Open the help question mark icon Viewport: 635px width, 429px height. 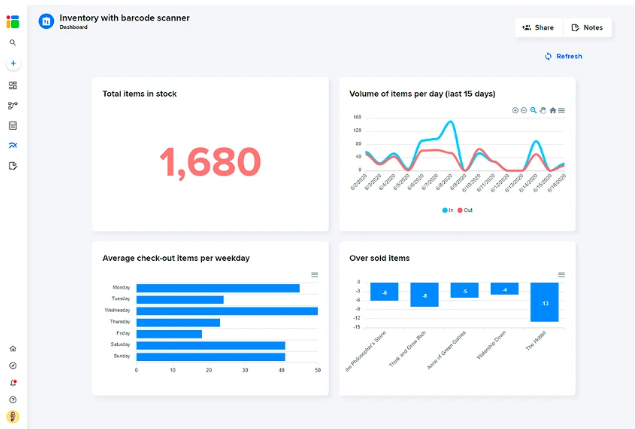click(13, 400)
